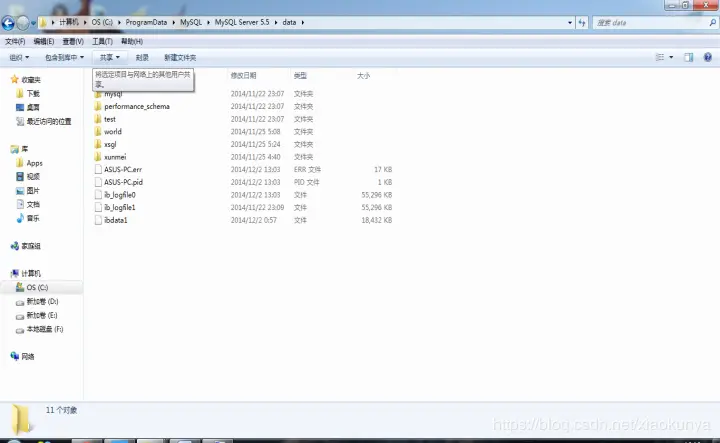This screenshot has height=443, width=720.
Task: Toggle the preview pane icon
Action: [x=688, y=57]
